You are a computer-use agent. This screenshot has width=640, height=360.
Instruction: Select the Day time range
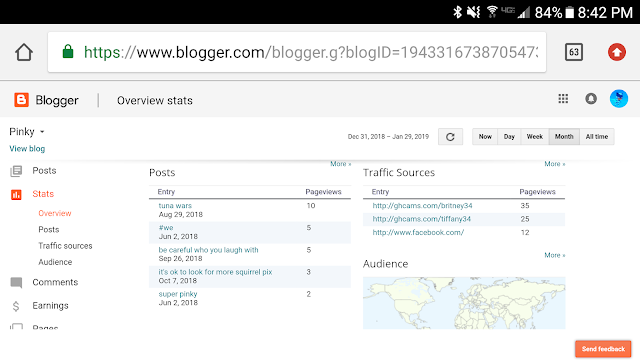point(509,137)
